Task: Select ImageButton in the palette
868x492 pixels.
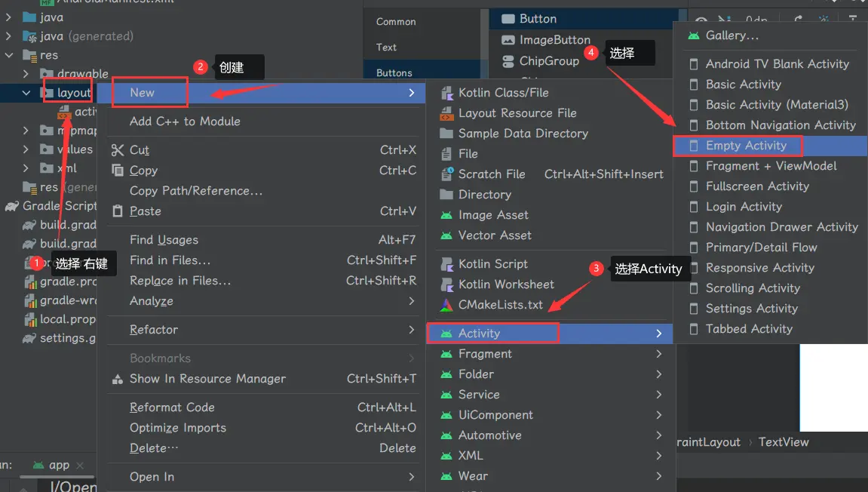Action: pos(554,40)
